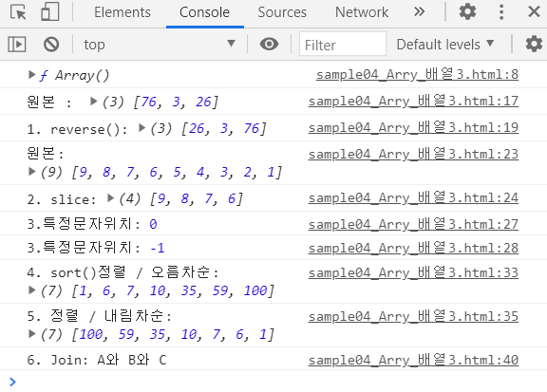Open source link ending html:33

(x=413, y=272)
